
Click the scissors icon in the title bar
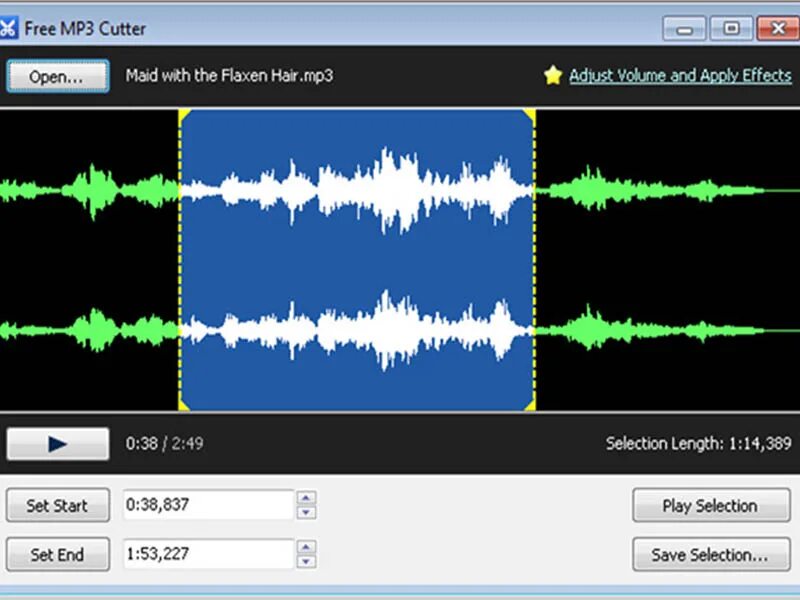tap(12, 29)
